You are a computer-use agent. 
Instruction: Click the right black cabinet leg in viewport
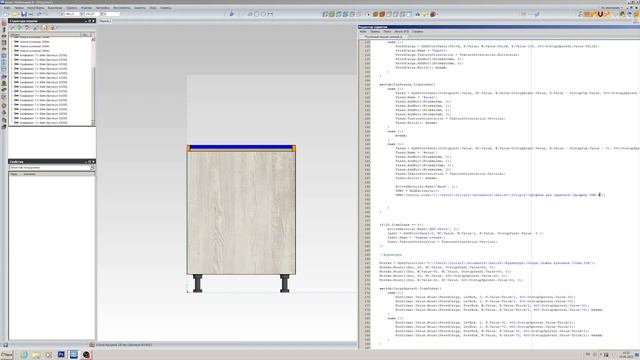pyautogui.click(x=284, y=283)
